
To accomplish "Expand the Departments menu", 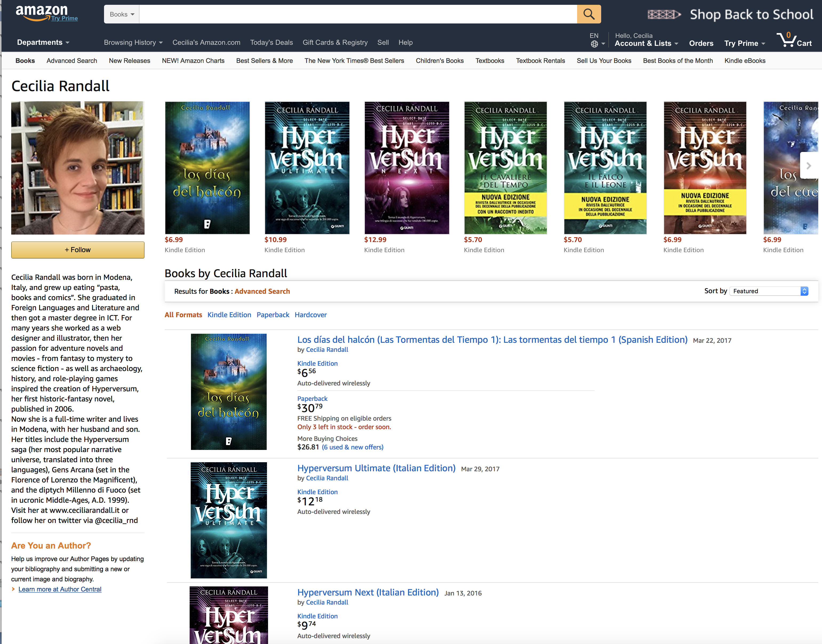I will coord(43,42).
